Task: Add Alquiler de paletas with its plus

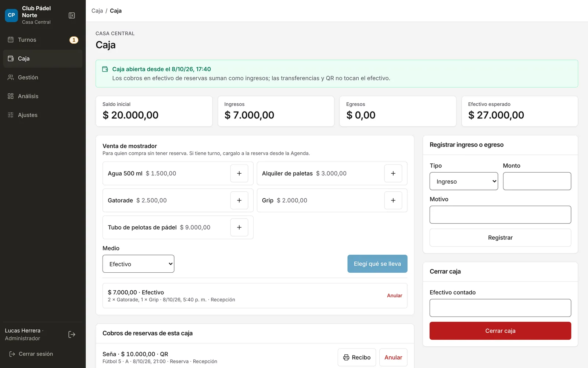Action: coord(393,173)
